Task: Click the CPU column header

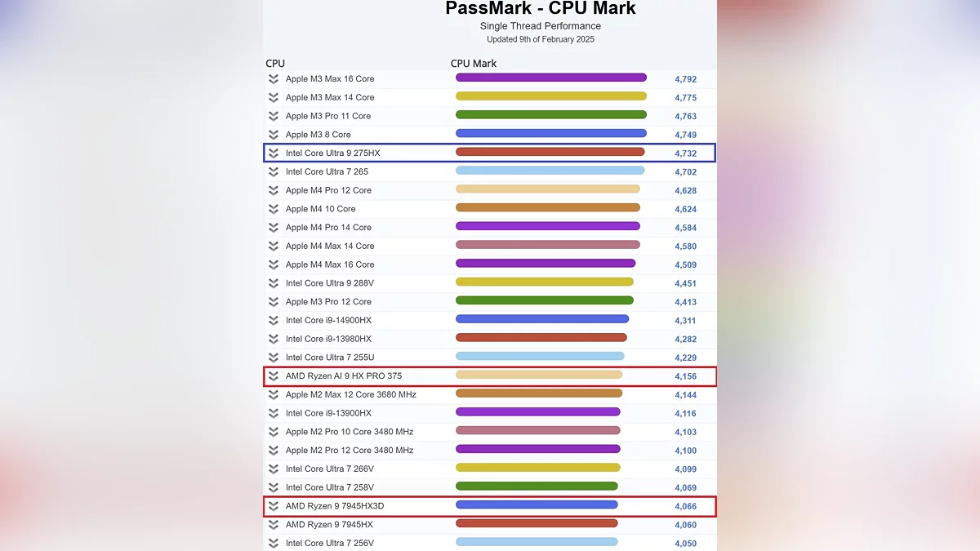Action: click(275, 64)
